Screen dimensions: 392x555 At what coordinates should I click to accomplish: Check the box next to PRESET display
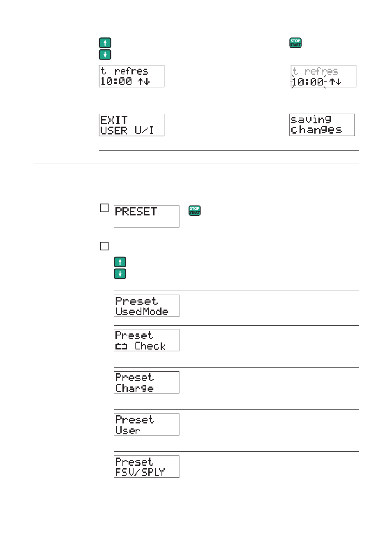click(x=104, y=208)
